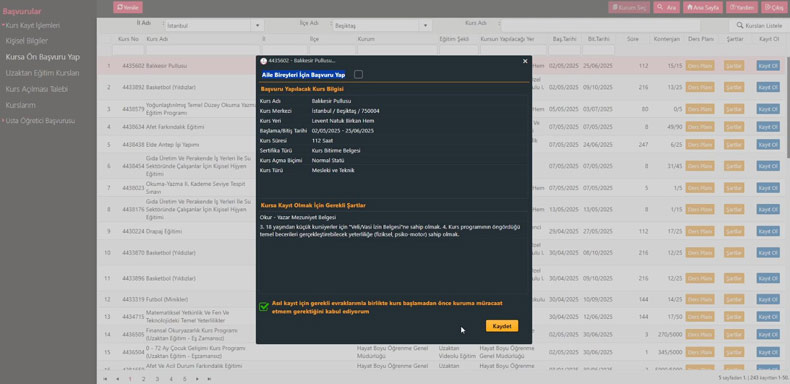Select row 4435602 Balıkesir Pullusu
This screenshot has height=384, width=790.
point(176,66)
